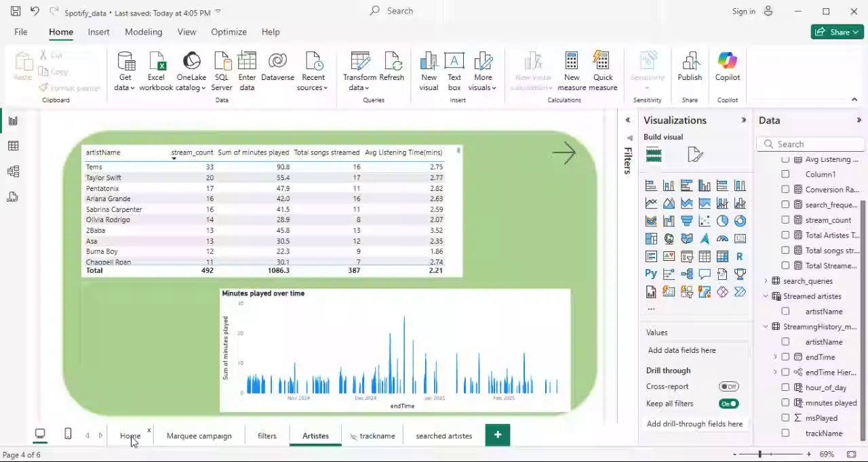Check the minutes played field checkbox
868x462 pixels.
(785, 403)
